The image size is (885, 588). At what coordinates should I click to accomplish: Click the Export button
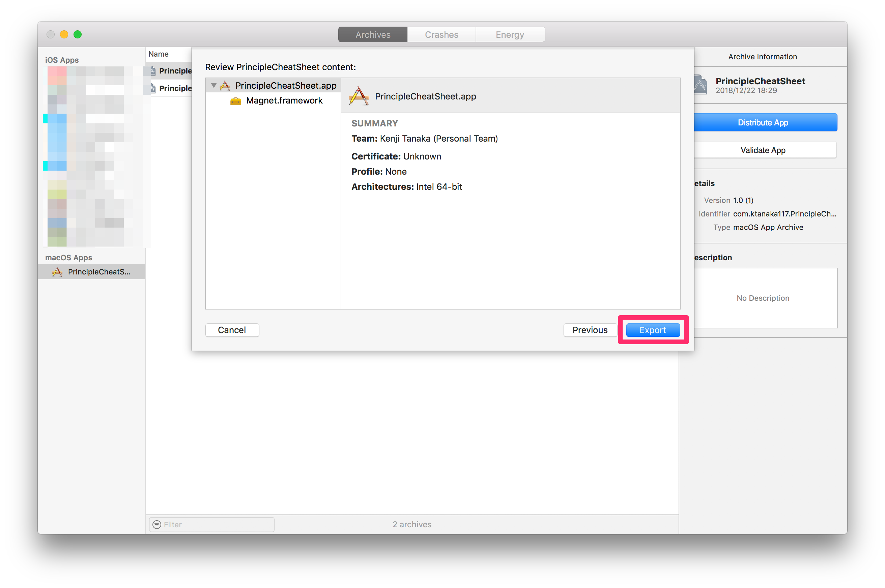[x=652, y=330]
